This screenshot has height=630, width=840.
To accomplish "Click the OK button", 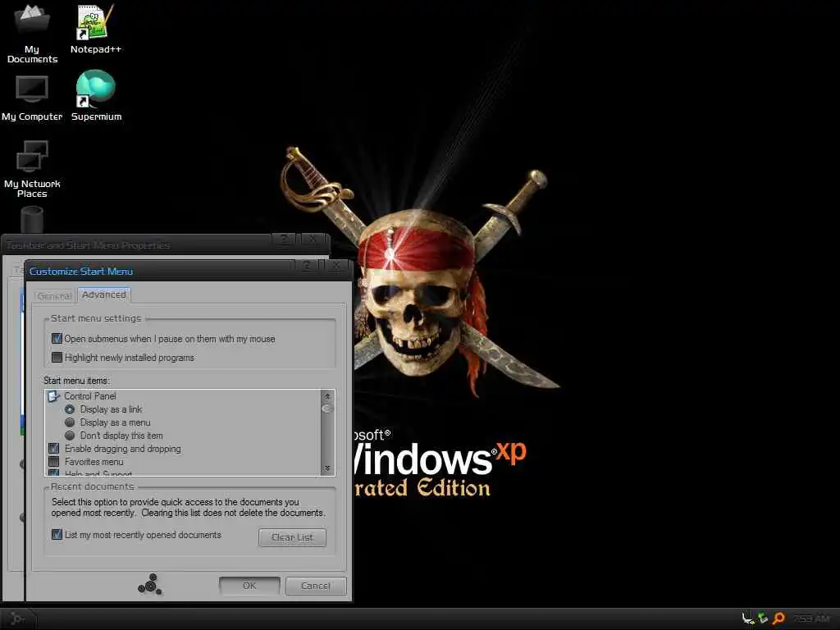I will [x=249, y=586].
